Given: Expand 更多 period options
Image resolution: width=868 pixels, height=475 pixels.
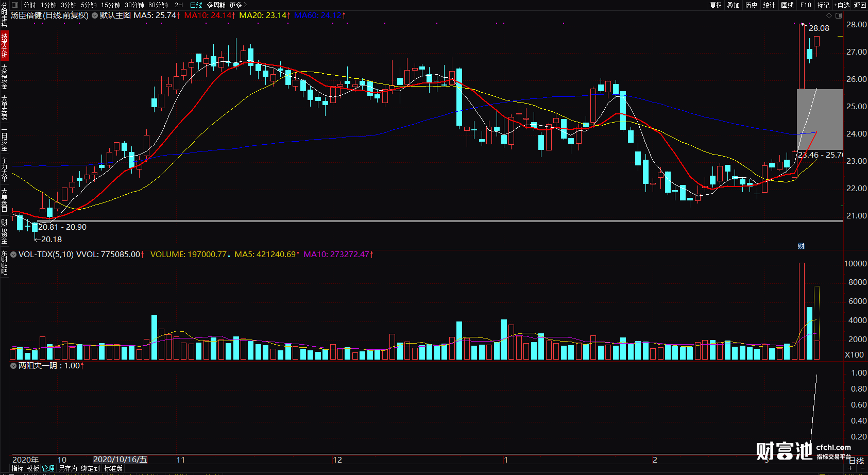Looking at the screenshot, I should pos(239,5).
